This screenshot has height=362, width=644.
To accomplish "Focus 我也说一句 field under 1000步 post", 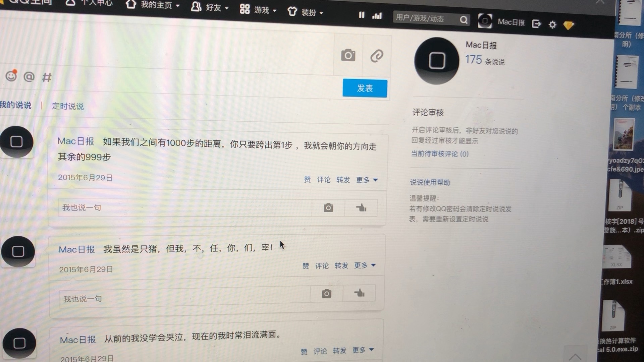I will [185, 207].
